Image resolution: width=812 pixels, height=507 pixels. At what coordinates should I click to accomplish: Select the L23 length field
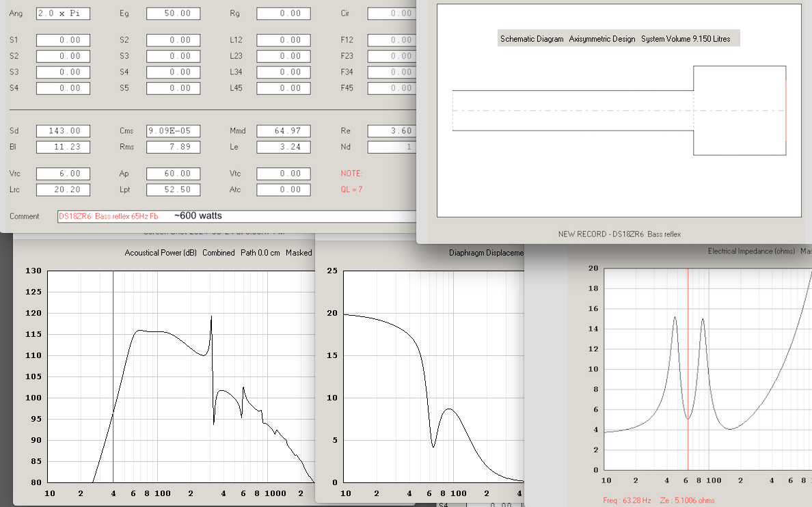pyautogui.click(x=284, y=56)
